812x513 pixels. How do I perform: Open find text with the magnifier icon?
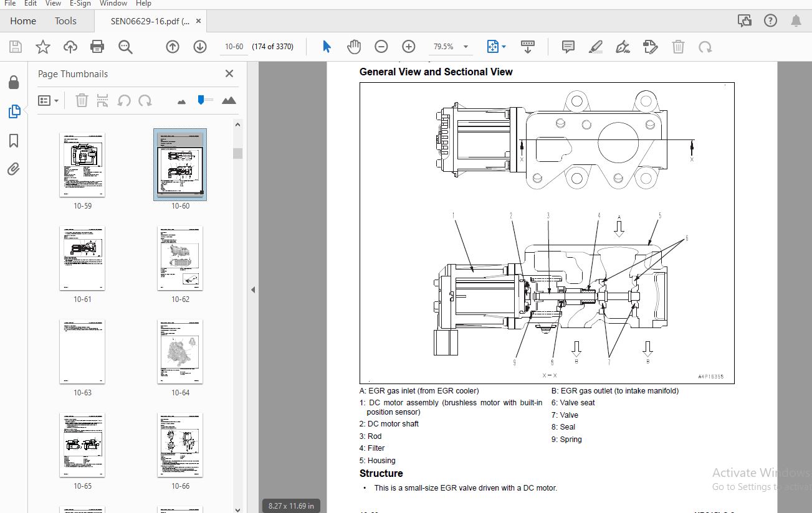125,47
